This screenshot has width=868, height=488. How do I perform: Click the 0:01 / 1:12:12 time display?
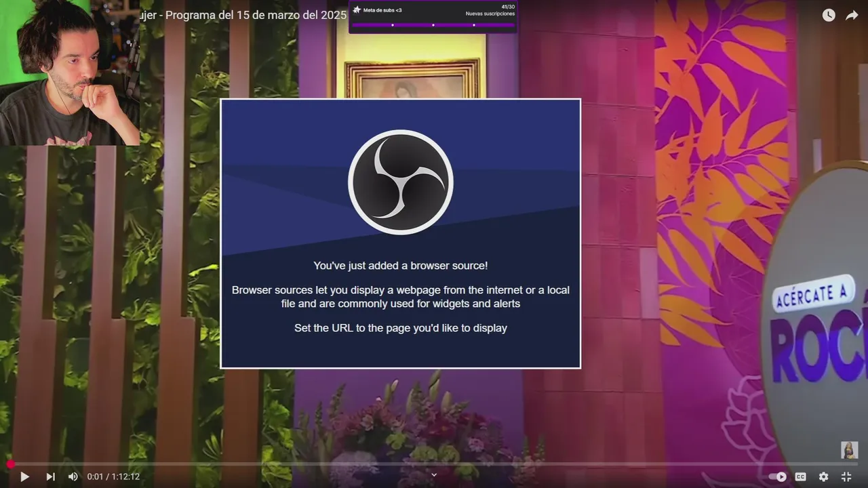pos(113,476)
